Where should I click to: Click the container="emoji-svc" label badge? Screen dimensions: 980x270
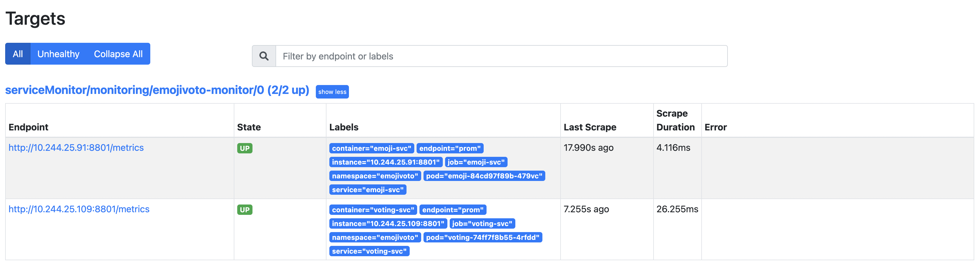371,148
